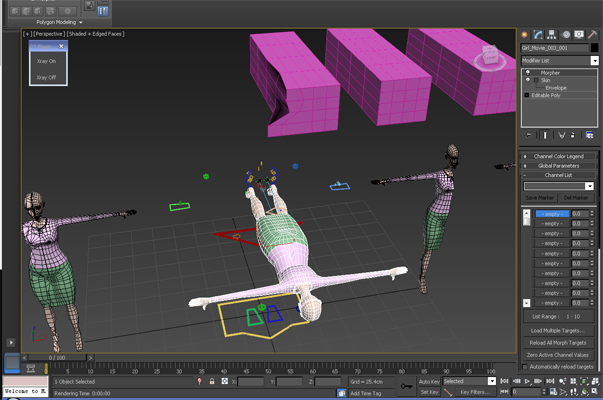603x400 pixels.
Task: Expand the Global Parameters rollout
Action: pos(559,166)
